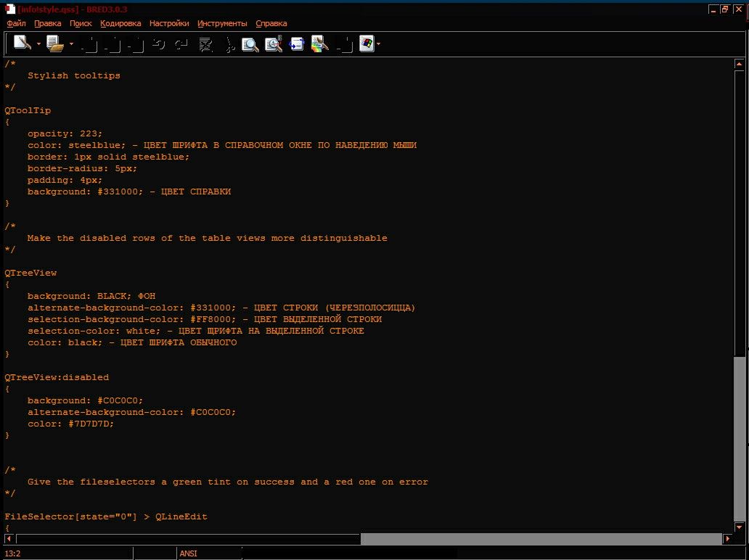This screenshot has width=749, height=560.
Task: Undo the last edit from the toolbar
Action: [159, 44]
